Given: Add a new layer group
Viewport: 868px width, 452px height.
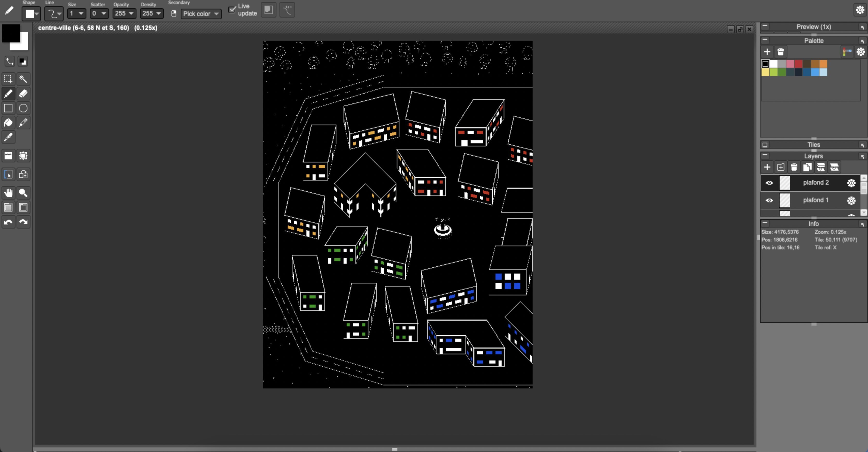Looking at the screenshot, I should (781, 167).
